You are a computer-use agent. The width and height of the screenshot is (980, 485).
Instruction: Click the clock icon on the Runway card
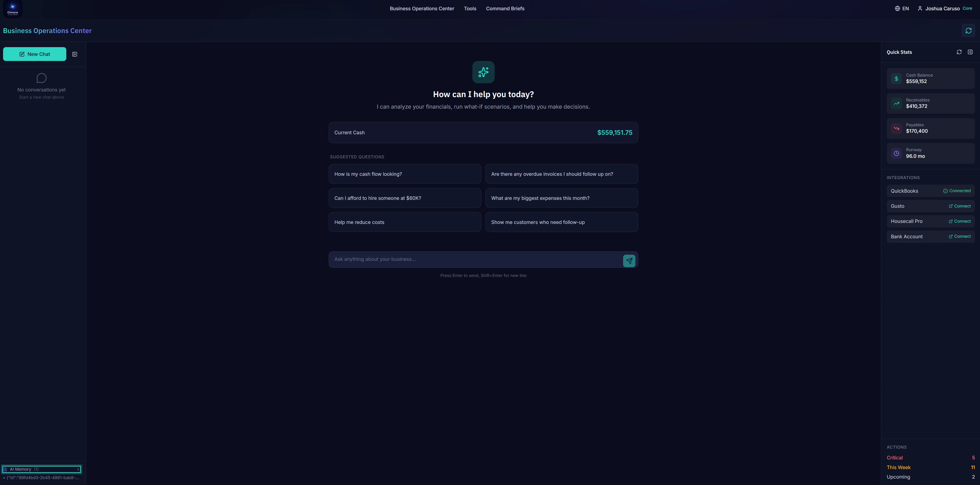896,153
